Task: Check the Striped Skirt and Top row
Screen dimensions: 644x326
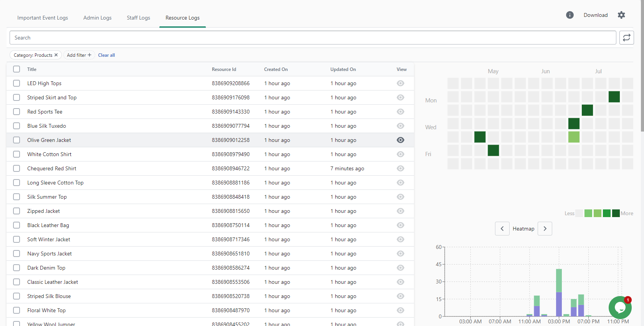Action: 17,97
